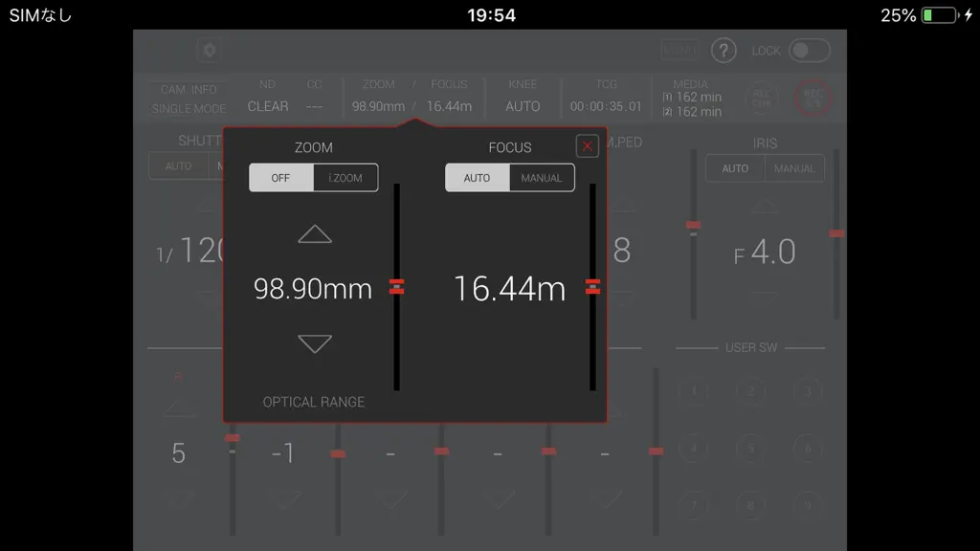Click the zoom slider red handle

point(396,286)
